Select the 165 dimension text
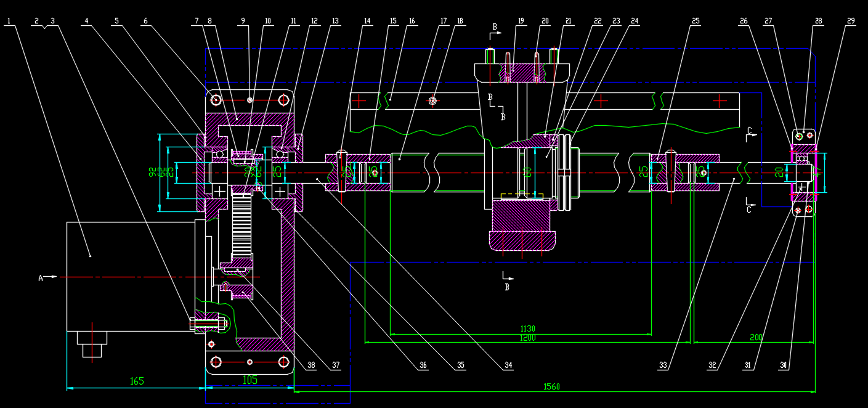 pyautogui.click(x=137, y=381)
